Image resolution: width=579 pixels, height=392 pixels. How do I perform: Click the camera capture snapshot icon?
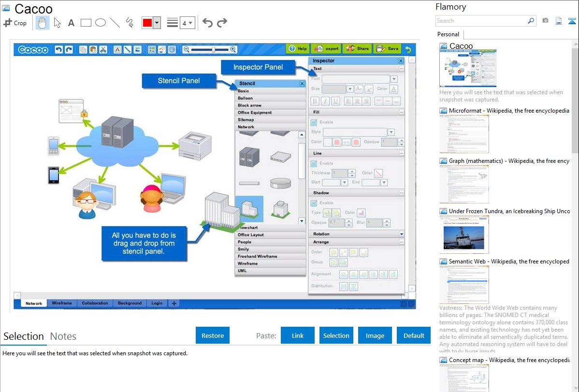[x=545, y=21]
